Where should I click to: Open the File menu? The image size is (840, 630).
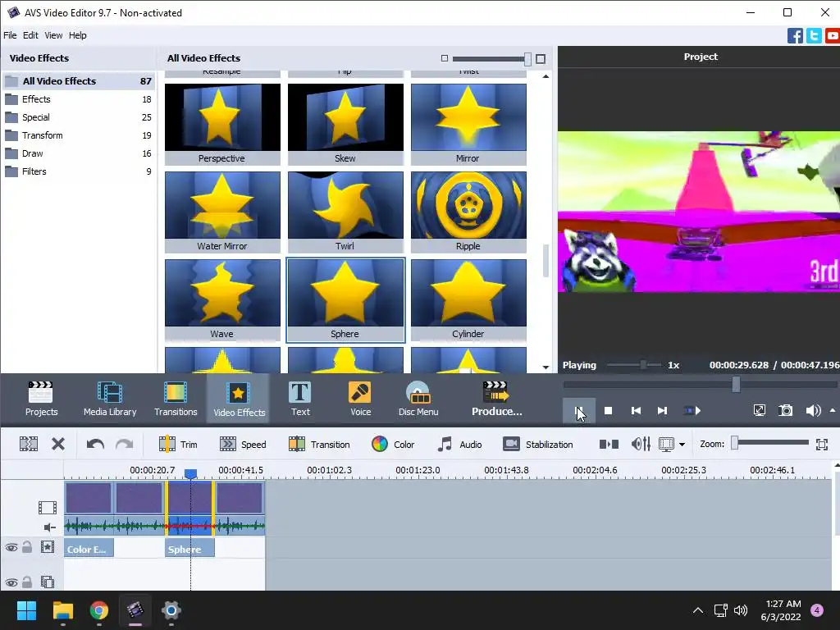(x=10, y=35)
